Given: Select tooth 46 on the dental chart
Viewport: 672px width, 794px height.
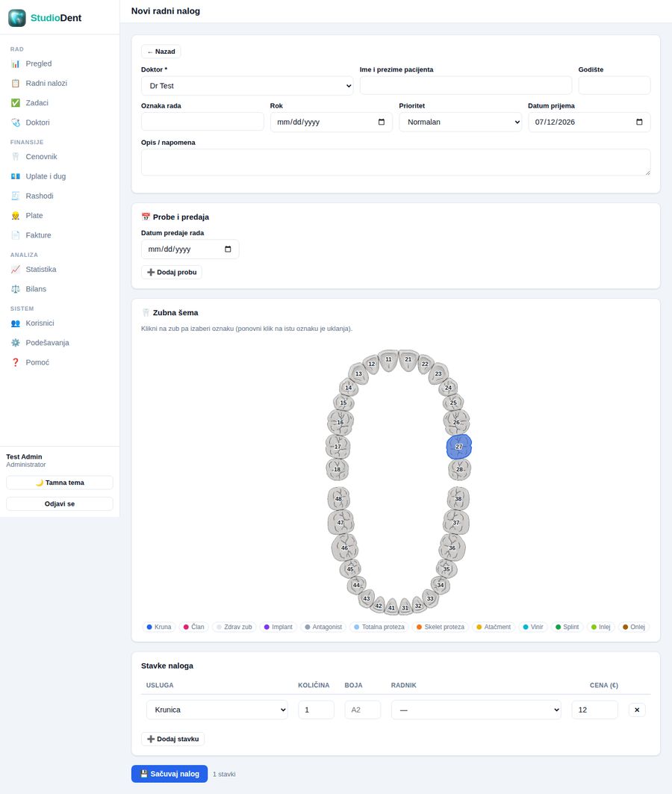Looking at the screenshot, I should click(x=345, y=548).
